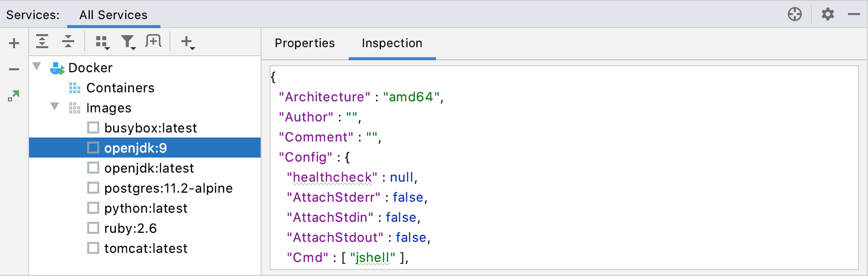Click the "Architecture" JSON key
This screenshot has height=276, width=868.
pyautogui.click(x=325, y=97)
